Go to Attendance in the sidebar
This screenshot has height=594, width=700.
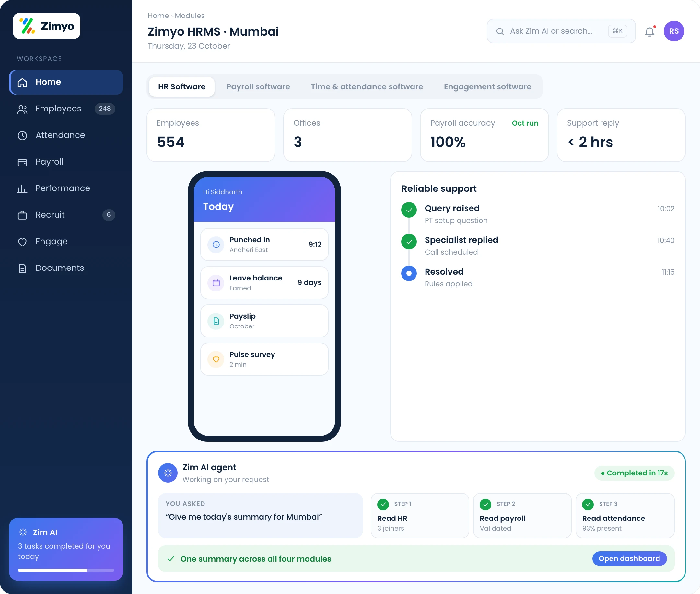pos(66,135)
